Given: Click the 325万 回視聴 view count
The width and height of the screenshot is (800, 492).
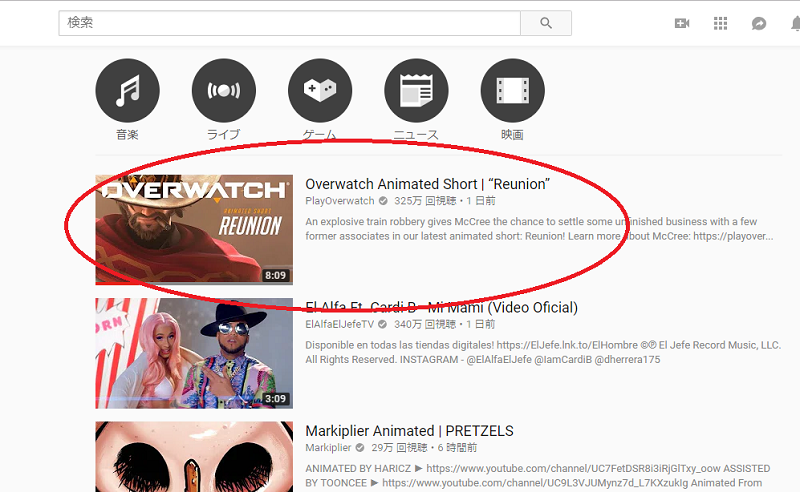Looking at the screenshot, I should [425, 201].
